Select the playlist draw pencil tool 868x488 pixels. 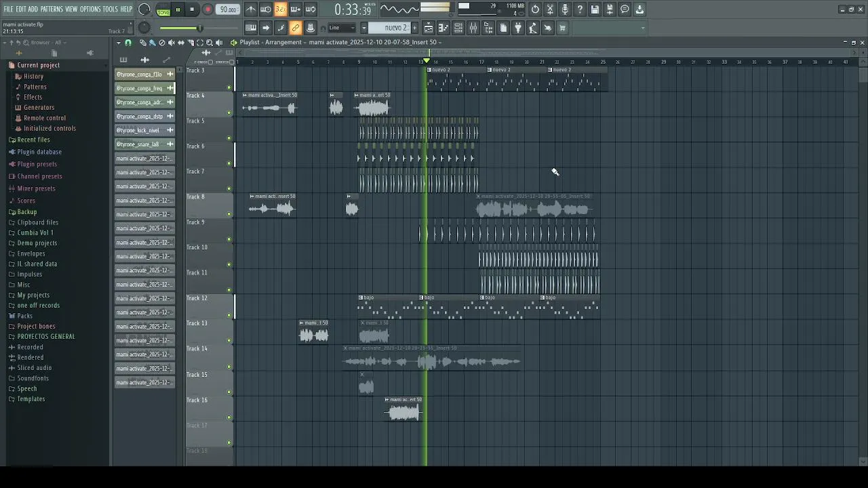tap(143, 43)
